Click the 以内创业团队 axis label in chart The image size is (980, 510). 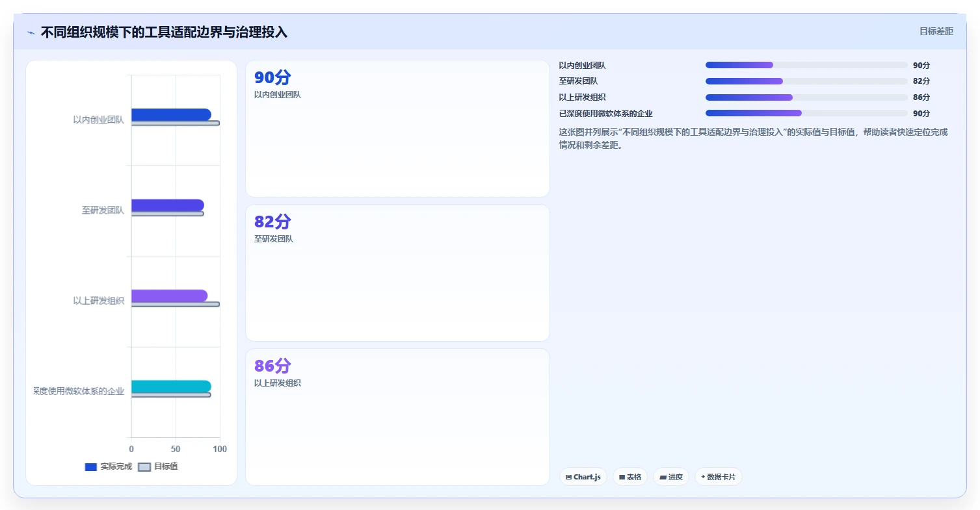(x=98, y=120)
